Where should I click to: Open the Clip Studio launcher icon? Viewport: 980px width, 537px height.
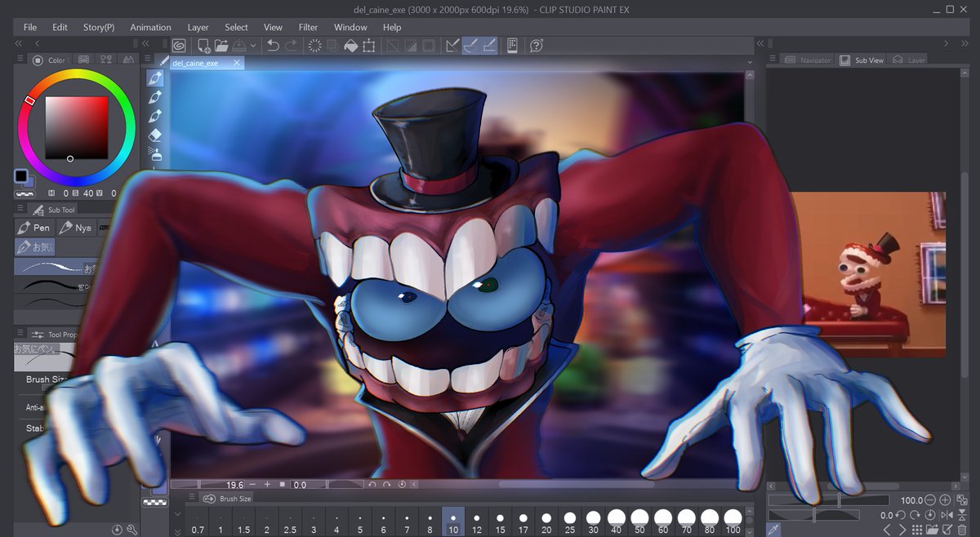click(178, 46)
